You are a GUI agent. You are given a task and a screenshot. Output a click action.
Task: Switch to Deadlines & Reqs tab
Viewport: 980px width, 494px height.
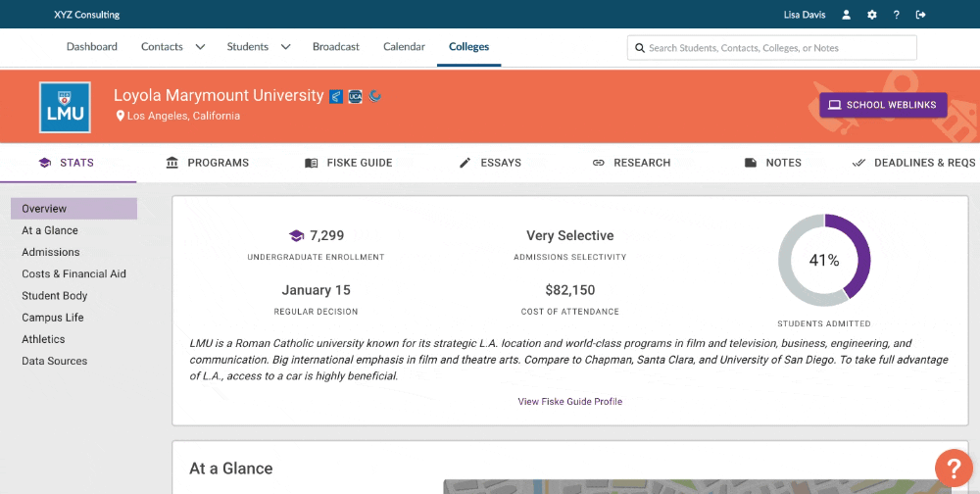coord(913,163)
